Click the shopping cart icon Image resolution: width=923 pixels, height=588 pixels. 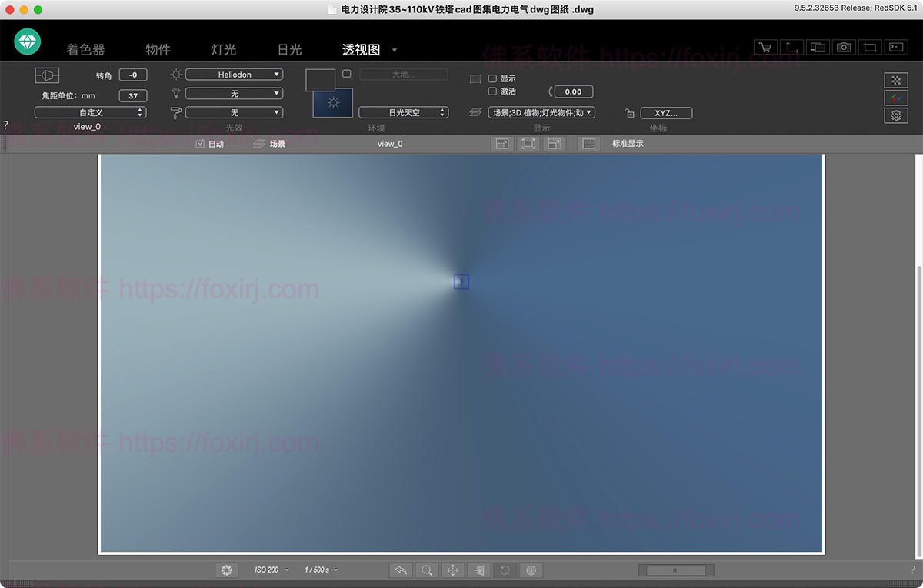(x=765, y=47)
